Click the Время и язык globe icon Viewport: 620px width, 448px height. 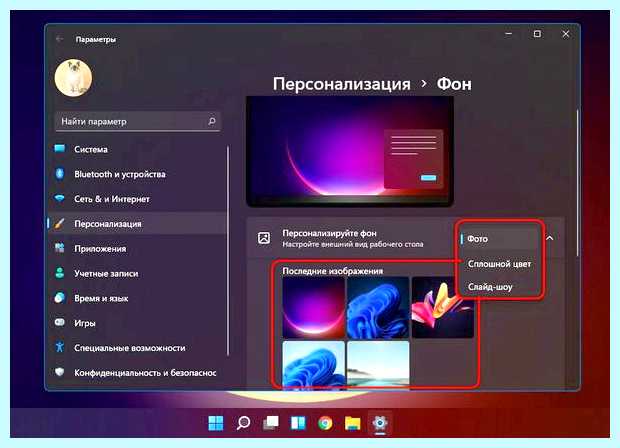[x=60, y=298]
